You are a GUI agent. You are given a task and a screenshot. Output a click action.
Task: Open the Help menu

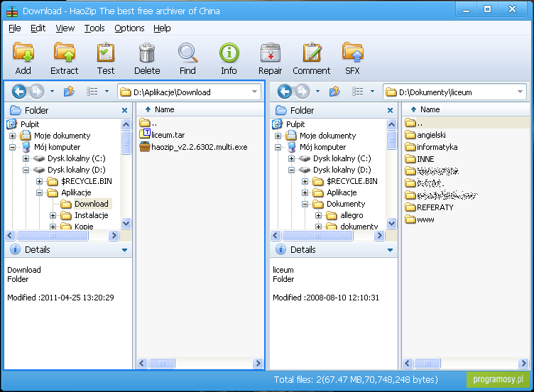[x=162, y=28]
